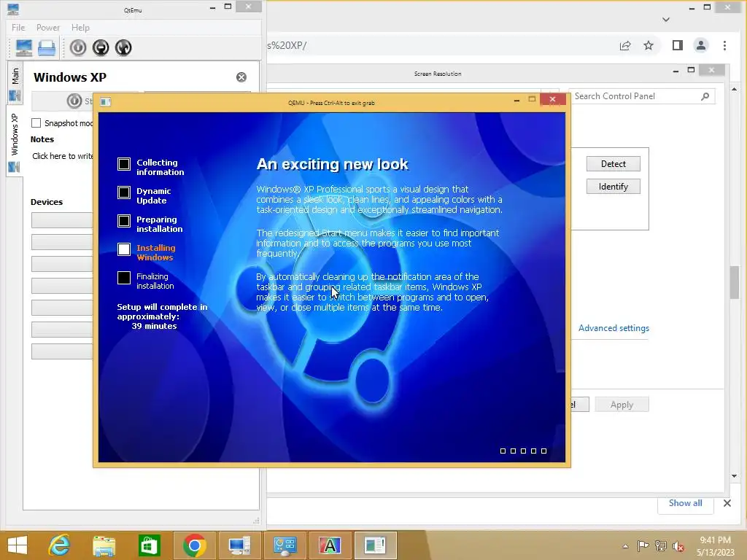The image size is (747, 560).
Task: Bookmark the page with the star icon
Action: 649,46
